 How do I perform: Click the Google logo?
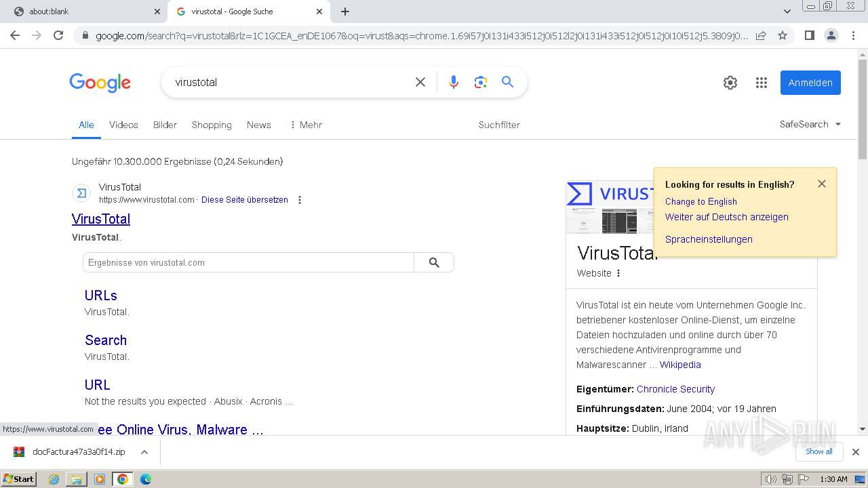point(100,83)
